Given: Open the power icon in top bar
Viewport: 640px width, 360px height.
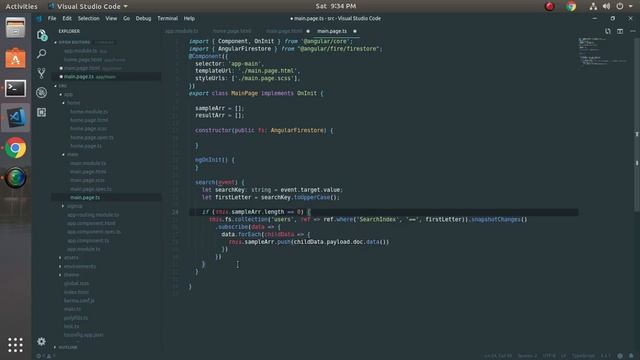Looking at the screenshot, I should [x=620, y=6].
